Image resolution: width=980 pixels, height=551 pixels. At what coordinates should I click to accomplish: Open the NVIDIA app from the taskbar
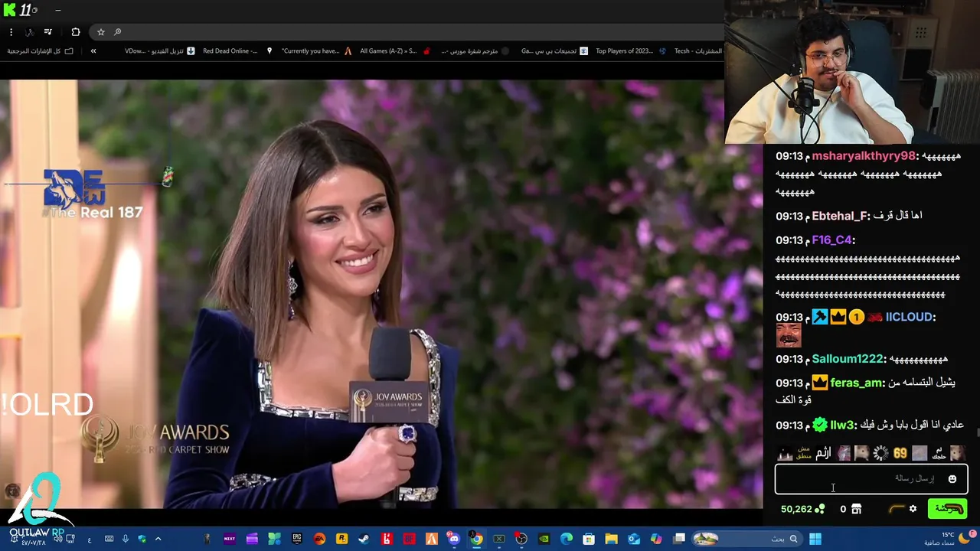[x=544, y=539]
